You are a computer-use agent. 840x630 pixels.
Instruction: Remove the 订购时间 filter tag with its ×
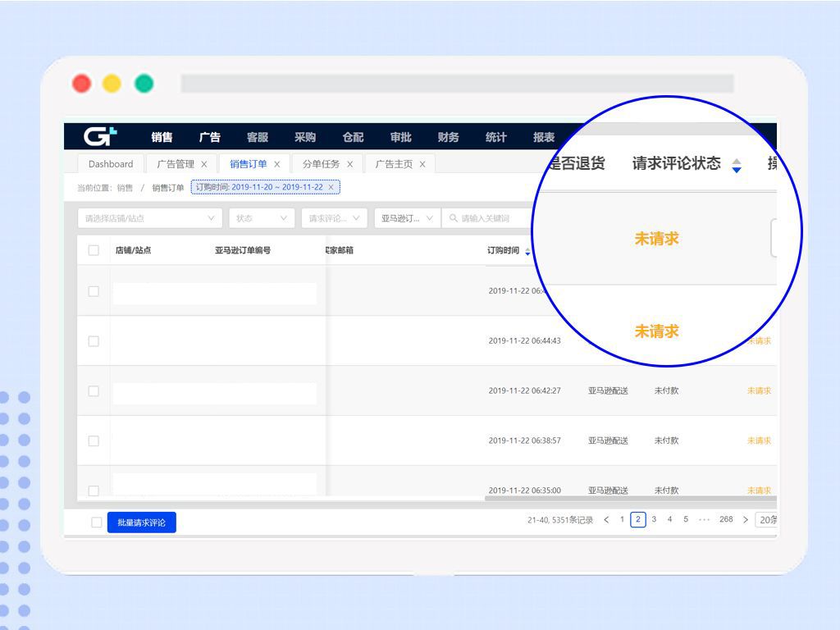[x=331, y=187]
